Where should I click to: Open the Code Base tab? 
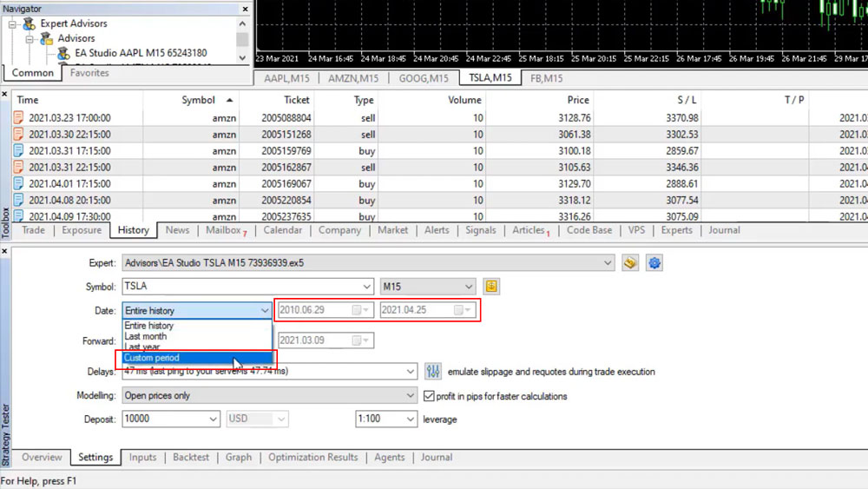point(589,230)
